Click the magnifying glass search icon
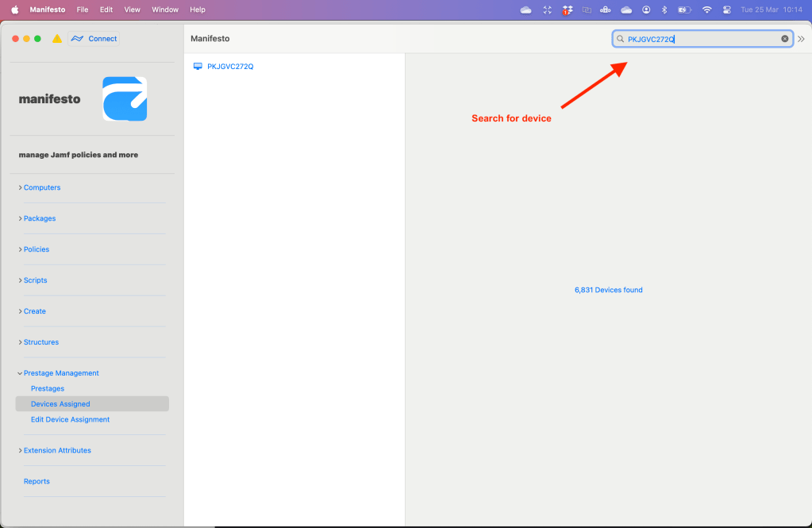 tap(621, 39)
